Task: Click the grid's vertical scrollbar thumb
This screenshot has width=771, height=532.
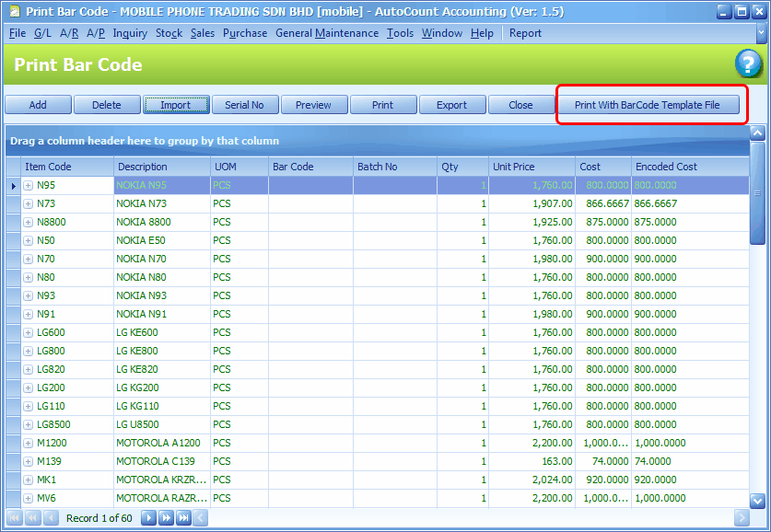Action: coord(757,192)
